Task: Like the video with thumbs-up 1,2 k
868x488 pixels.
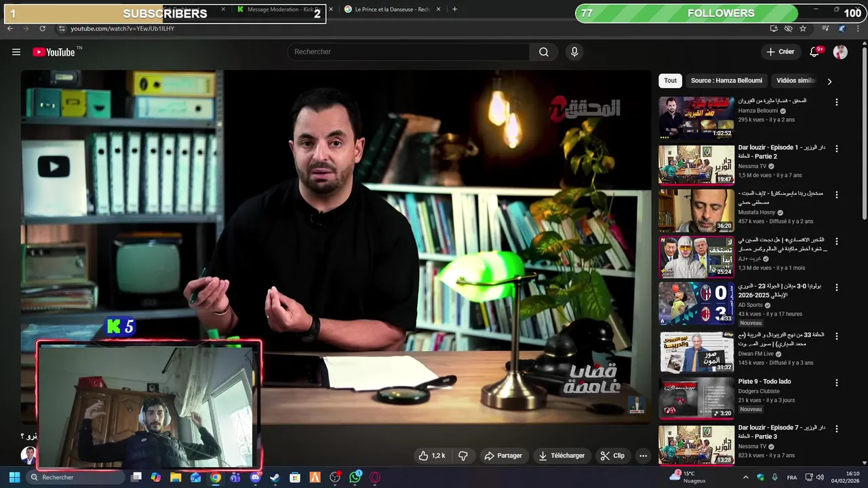Action: tap(431, 455)
